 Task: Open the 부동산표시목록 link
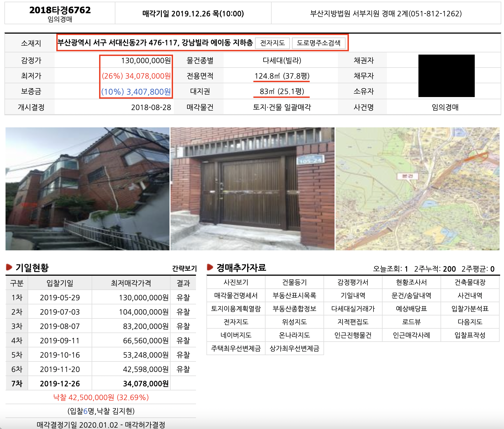click(295, 296)
